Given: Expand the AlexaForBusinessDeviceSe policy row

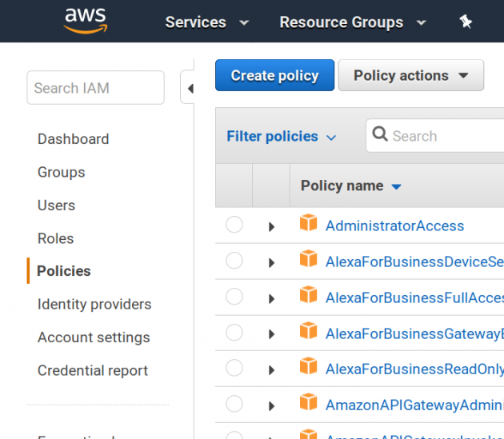Looking at the screenshot, I should [272, 263].
